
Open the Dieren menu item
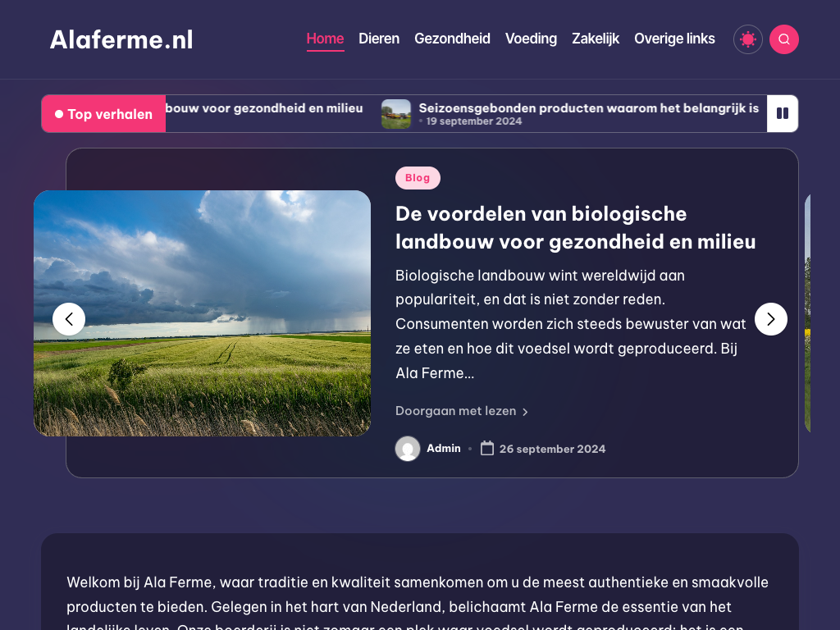[379, 39]
